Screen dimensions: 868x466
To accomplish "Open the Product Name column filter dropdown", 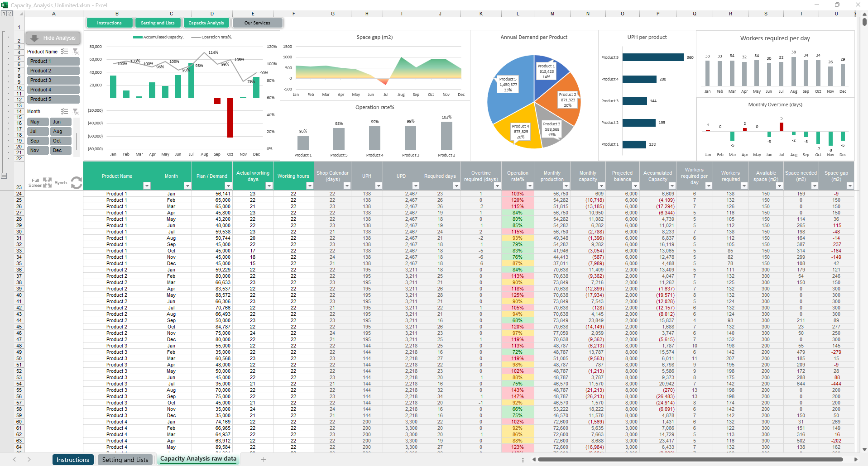I will (146, 186).
